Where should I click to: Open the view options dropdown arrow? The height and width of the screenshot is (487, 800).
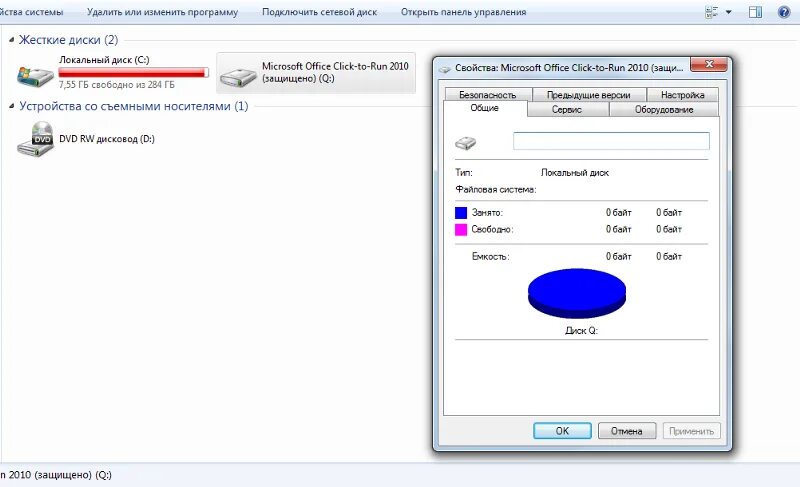pyautogui.click(x=729, y=12)
